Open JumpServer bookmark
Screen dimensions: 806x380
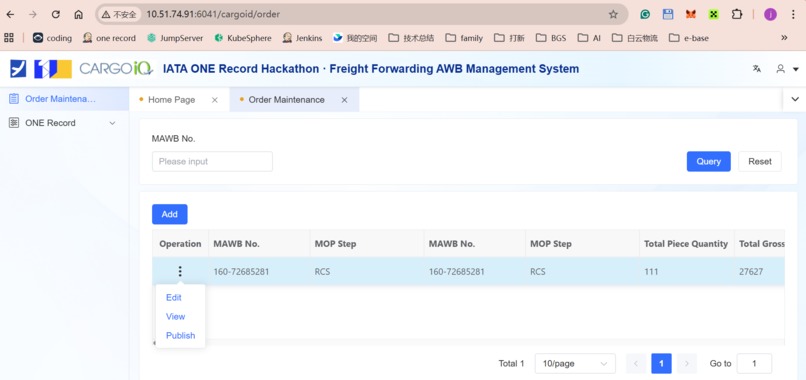click(175, 38)
